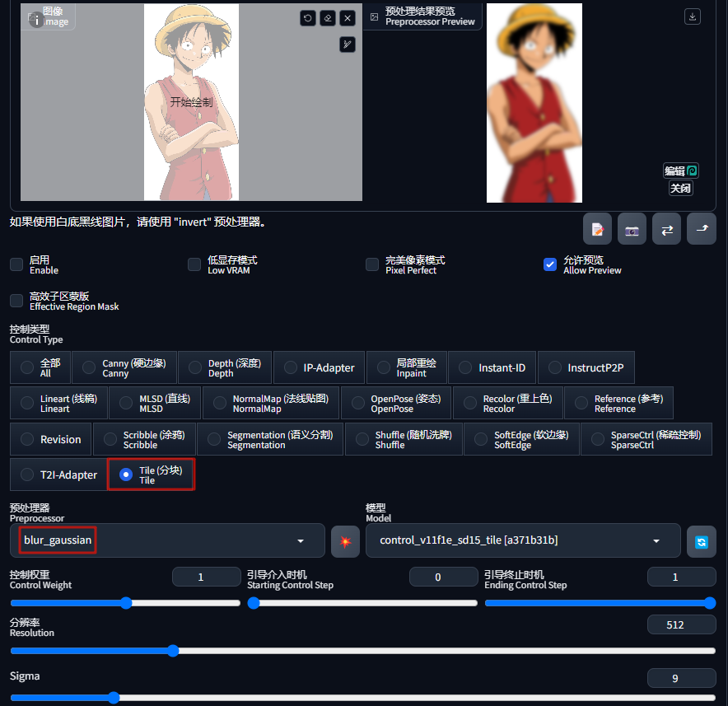The image size is (728, 706).
Task: Click the image icon beside Preprocessor Preview label
Action: point(374,16)
